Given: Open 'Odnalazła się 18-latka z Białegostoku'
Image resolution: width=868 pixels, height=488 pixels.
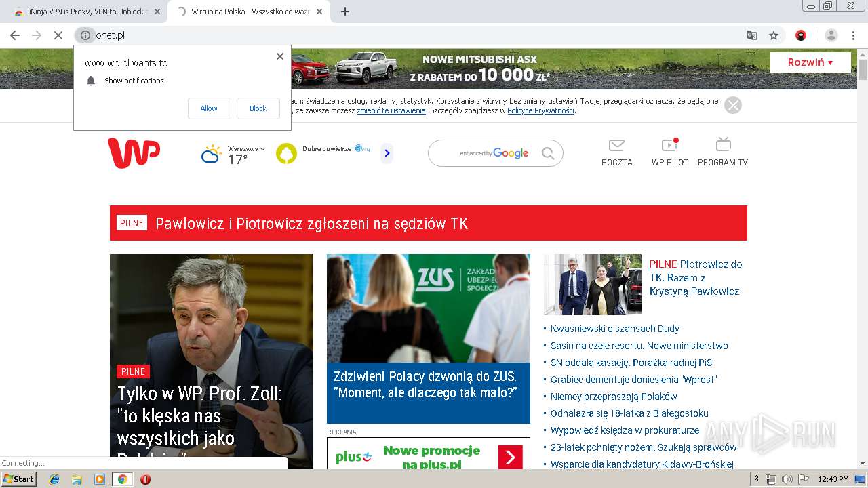Looking at the screenshot, I should [x=629, y=413].
